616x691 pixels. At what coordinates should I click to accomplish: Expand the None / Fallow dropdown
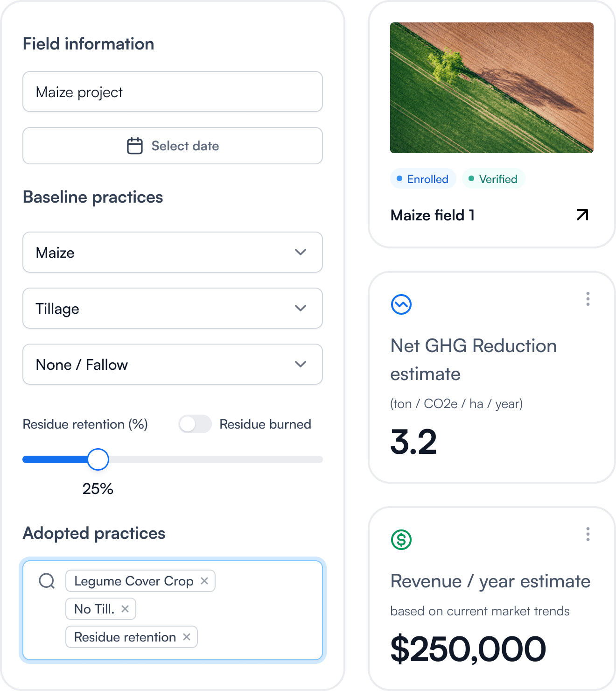(x=173, y=364)
